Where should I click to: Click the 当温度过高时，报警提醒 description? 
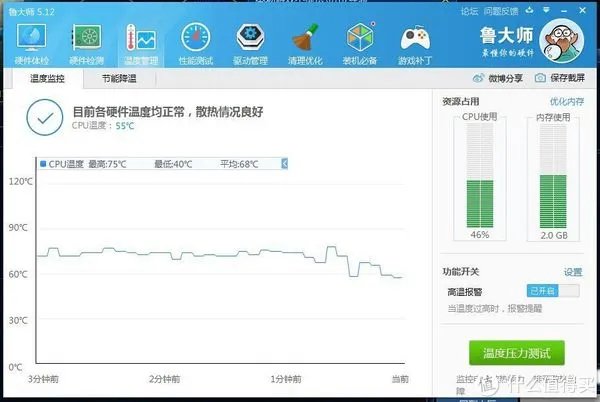point(494,308)
